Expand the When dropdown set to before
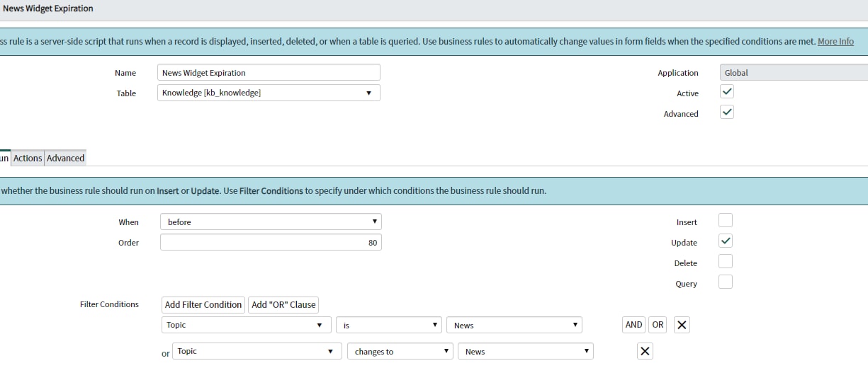 tap(271, 222)
